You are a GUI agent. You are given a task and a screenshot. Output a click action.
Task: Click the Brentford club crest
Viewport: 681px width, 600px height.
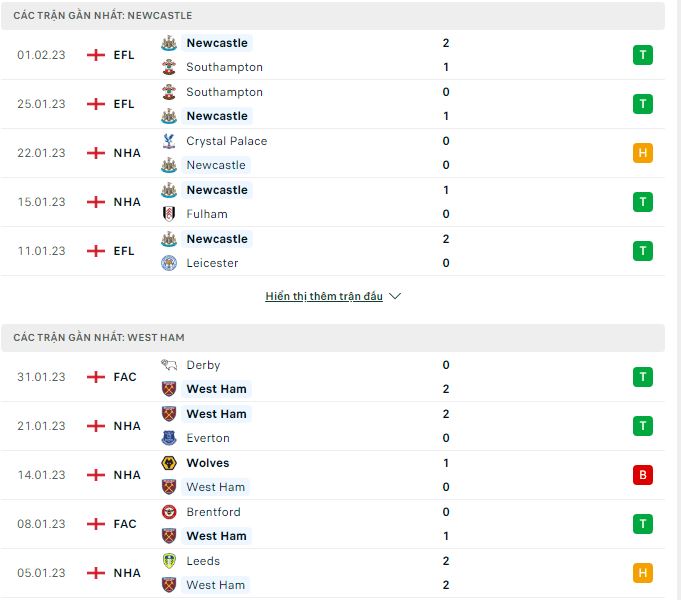pyautogui.click(x=169, y=512)
